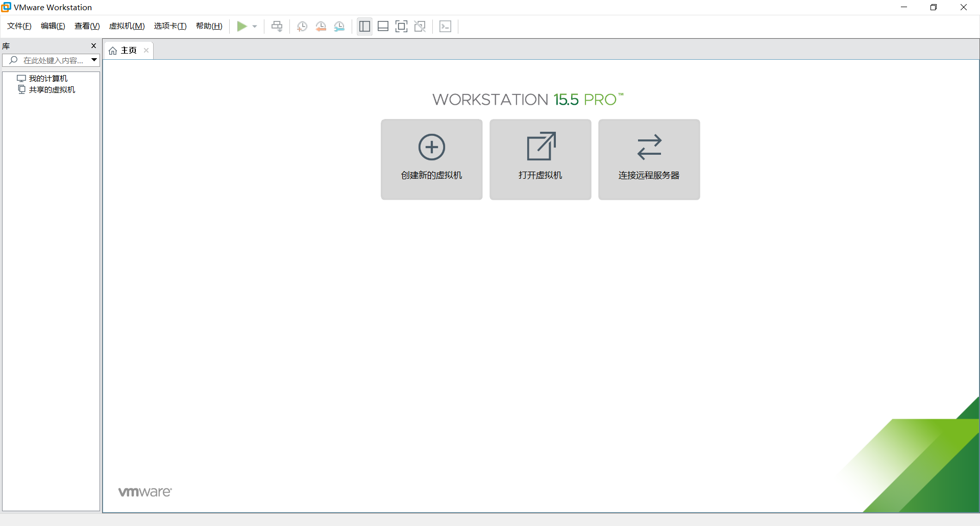Close the 库 library panel
The height and width of the screenshot is (526, 980).
click(x=93, y=46)
